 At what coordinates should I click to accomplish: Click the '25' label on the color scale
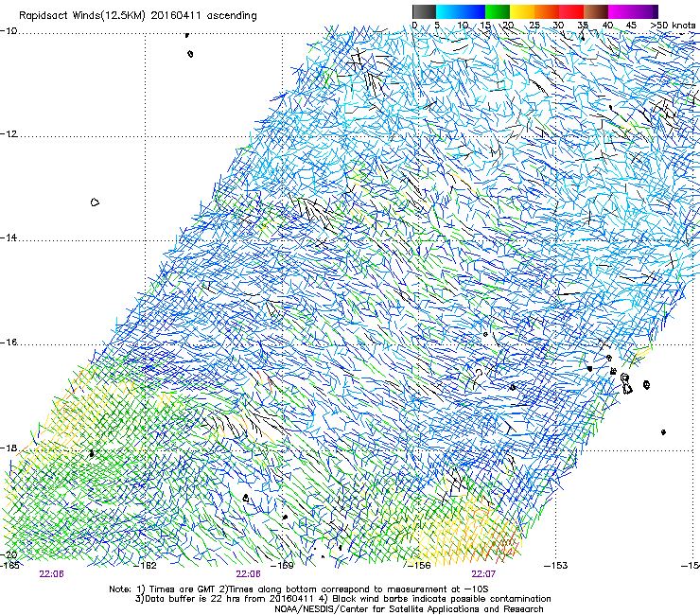534,26
